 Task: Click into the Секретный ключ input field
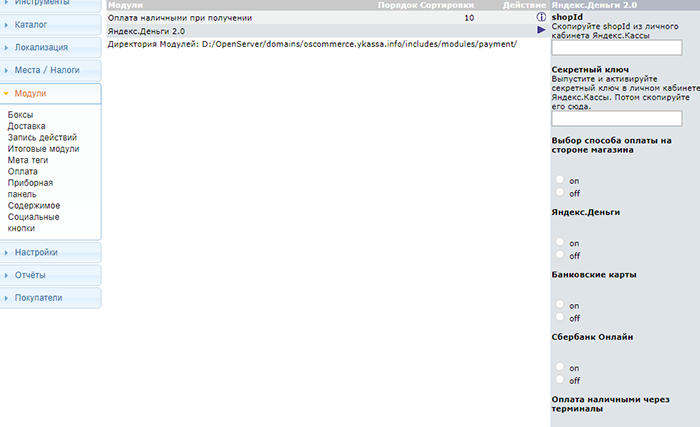pyautogui.click(x=617, y=118)
